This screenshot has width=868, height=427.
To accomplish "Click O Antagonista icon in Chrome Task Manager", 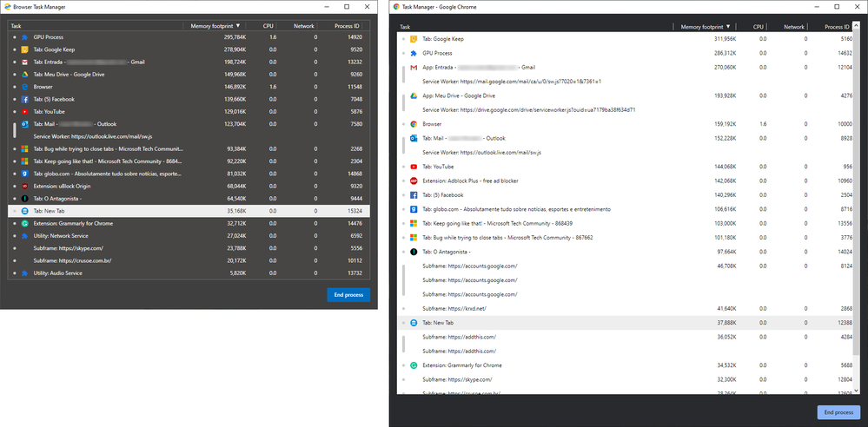I will click(x=414, y=253).
